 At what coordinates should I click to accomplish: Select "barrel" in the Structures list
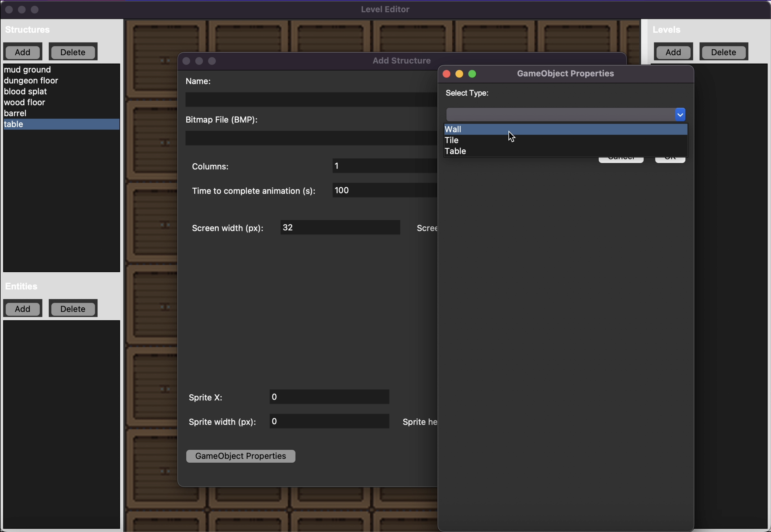click(x=15, y=113)
